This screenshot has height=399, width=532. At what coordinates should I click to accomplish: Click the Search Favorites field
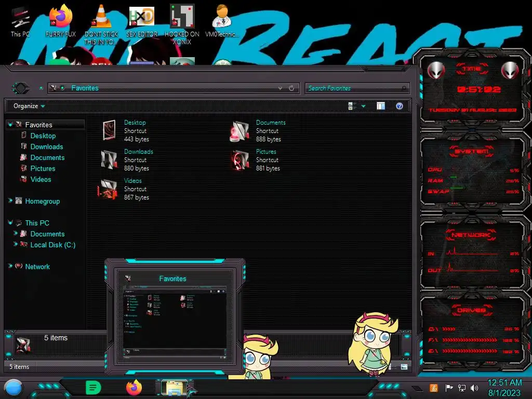tap(357, 88)
